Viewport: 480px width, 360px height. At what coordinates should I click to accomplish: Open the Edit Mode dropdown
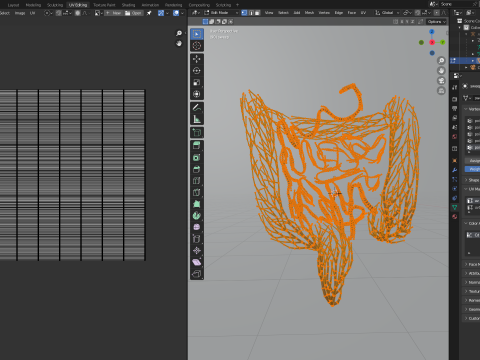point(221,13)
